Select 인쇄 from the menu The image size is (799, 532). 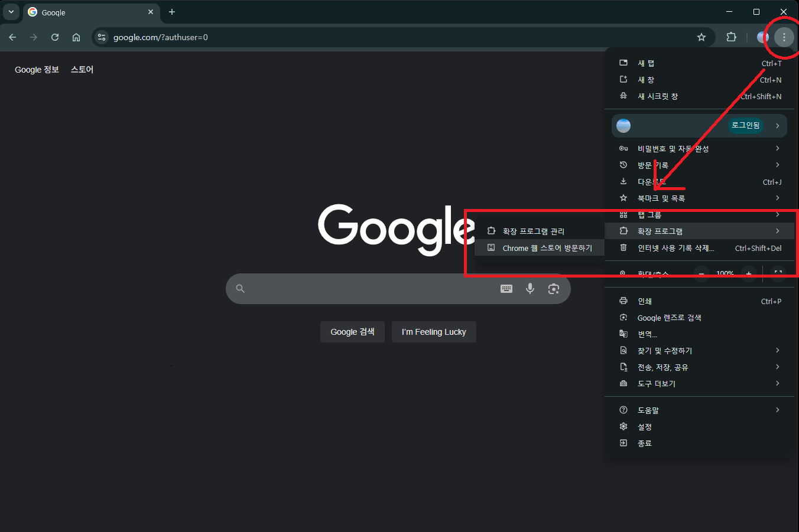point(700,301)
